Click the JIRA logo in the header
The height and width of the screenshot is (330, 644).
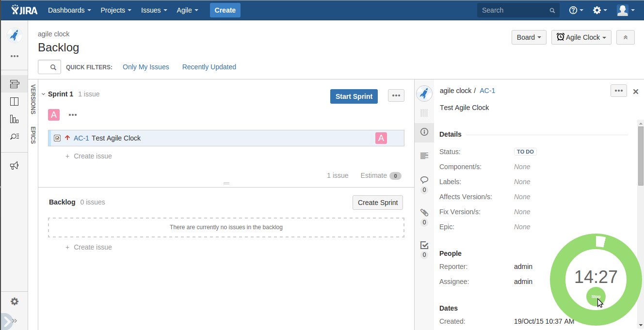[25, 10]
